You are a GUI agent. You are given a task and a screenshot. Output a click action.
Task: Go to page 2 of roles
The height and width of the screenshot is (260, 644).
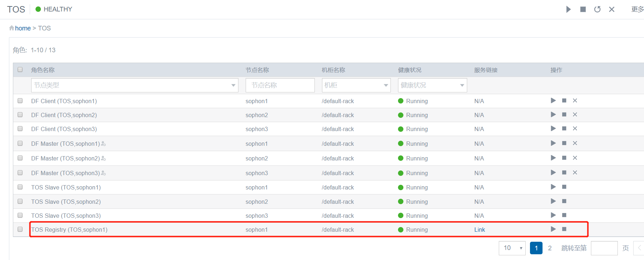coord(550,248)
